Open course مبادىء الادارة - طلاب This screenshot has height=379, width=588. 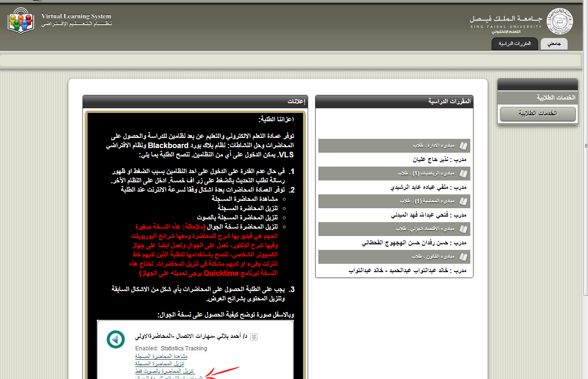pyautogui.click(x=434, y=146)
